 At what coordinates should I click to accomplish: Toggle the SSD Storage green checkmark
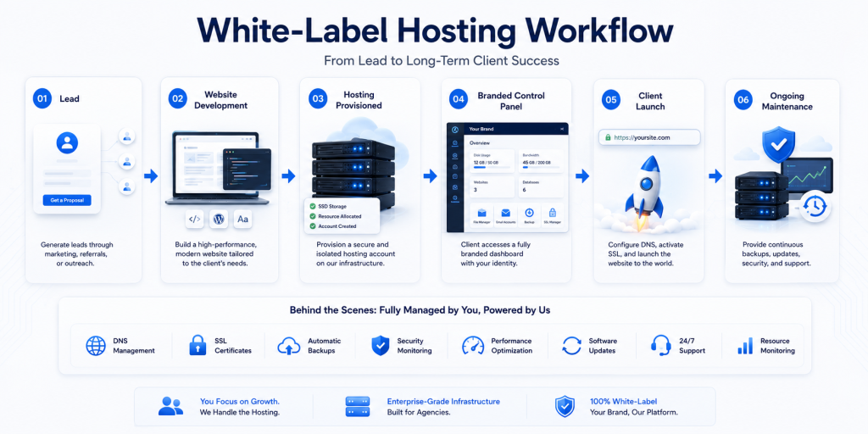pyautogui.click(x=313, y=207)
